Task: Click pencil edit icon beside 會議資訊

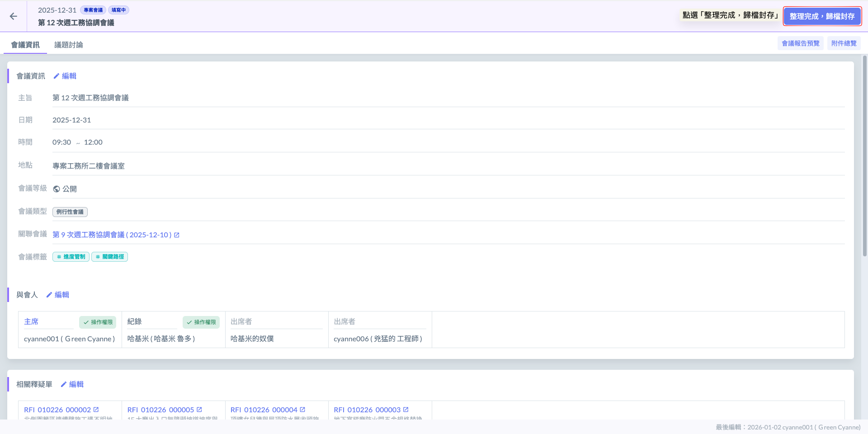Action: pyautogui.click(x=57, y=76)
